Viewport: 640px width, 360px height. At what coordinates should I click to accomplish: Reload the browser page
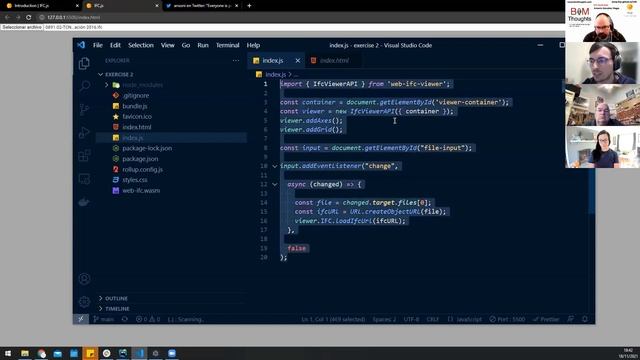pos(29,17)
